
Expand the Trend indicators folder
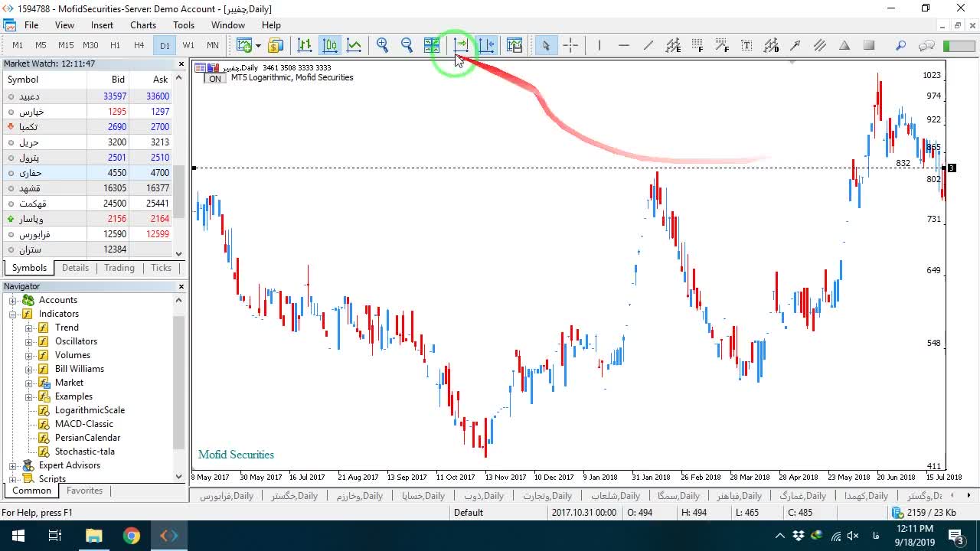tap(29, 328)
